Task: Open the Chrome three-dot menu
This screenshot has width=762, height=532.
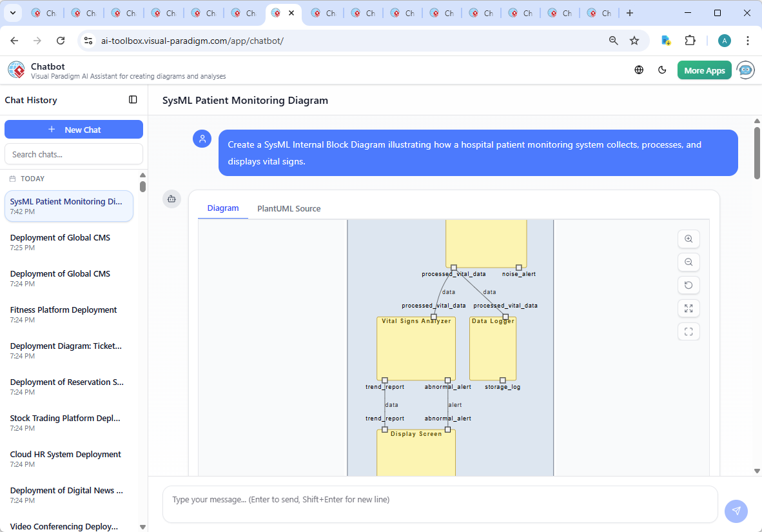Action: click(x=748, y=41)
